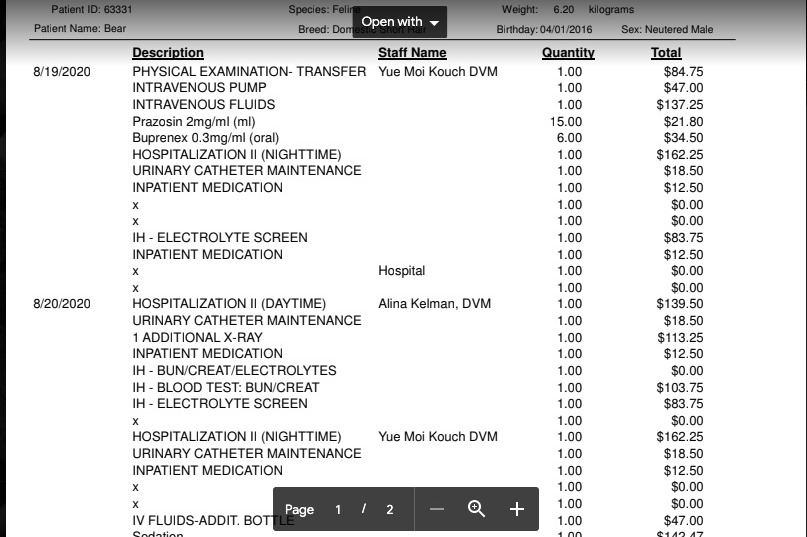Viewport: 807px width, 537px height.
Task: Select the 'Total' column header
Action: click(x=666, y=53)
